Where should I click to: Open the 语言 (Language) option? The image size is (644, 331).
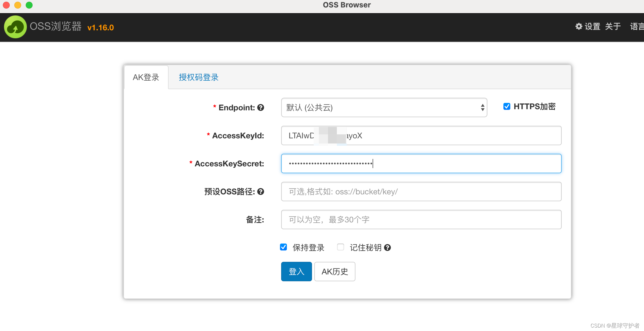[637, 27]
